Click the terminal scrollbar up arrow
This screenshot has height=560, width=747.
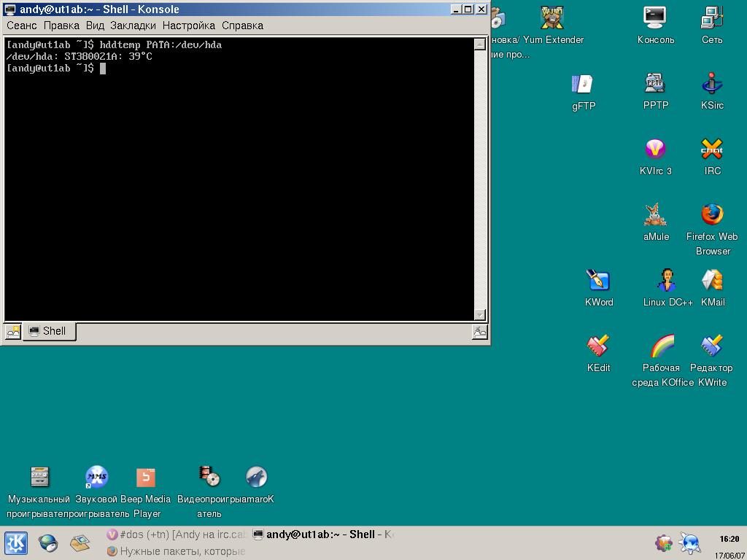tap(480, 44)
